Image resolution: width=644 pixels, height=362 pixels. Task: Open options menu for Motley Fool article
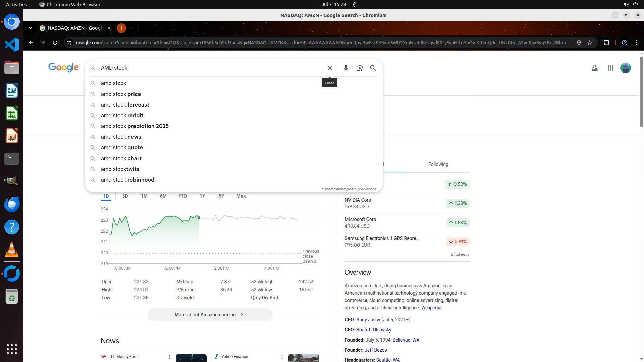[169, 357]
